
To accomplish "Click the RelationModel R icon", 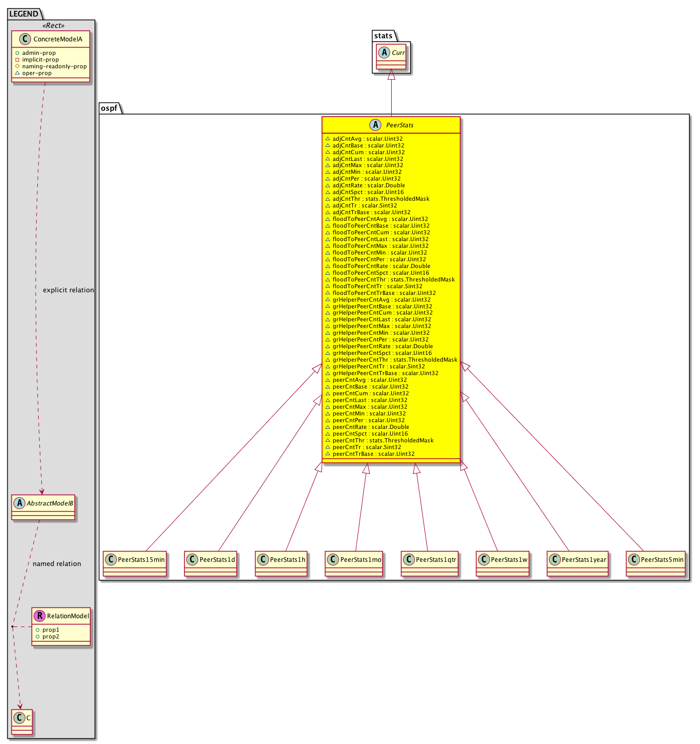I will coord(40,616).
